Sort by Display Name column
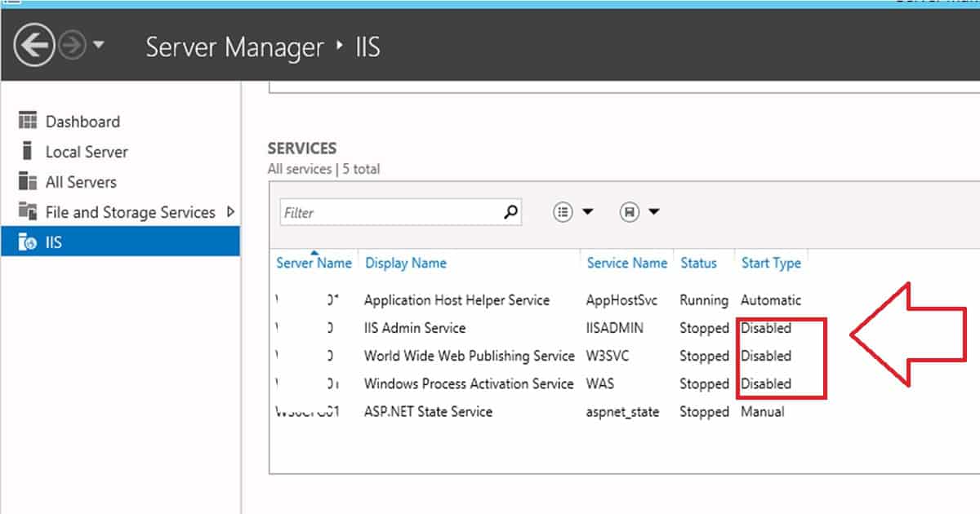Screen dimensions: 980x514 (x=406, y=263)
